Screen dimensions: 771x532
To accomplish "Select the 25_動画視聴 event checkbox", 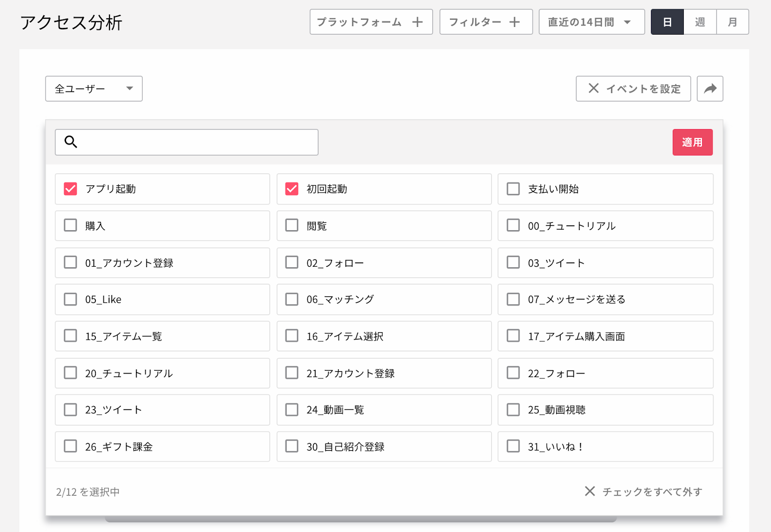I will [x=513, y=410].
